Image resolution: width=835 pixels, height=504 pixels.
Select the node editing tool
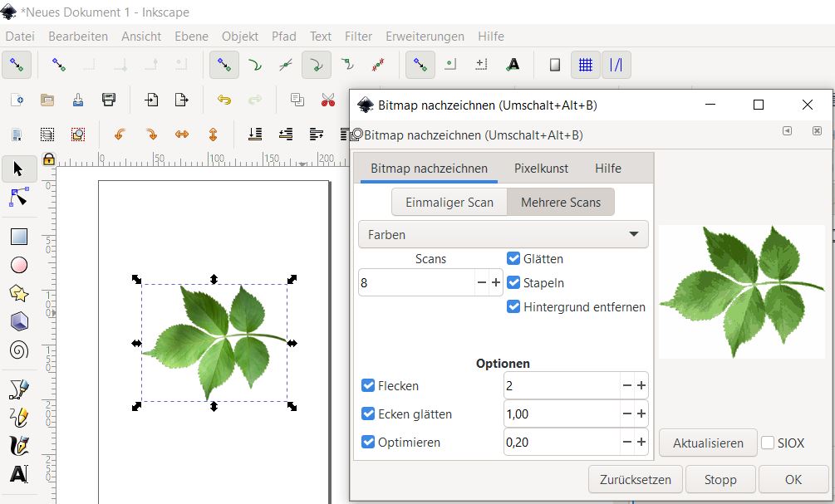pyautogui.click(x=18, y=197)
